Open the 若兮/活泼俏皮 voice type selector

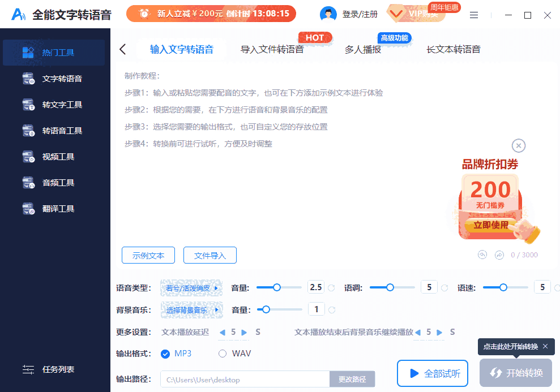pyautogui.click(x=191, y=287)
